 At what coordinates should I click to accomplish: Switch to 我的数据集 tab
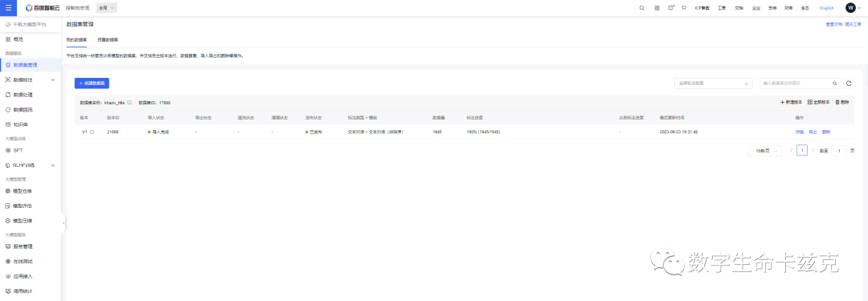pyautogui.click(x=76, y=40)
